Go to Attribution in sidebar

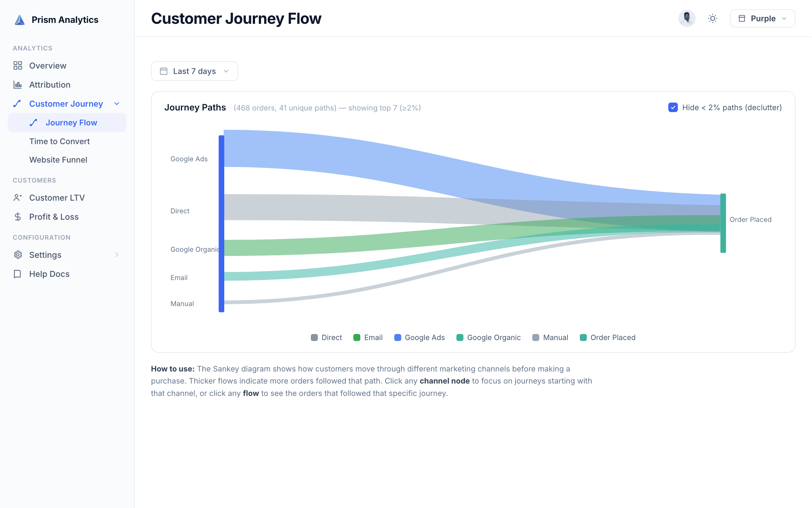pos(67,85)
